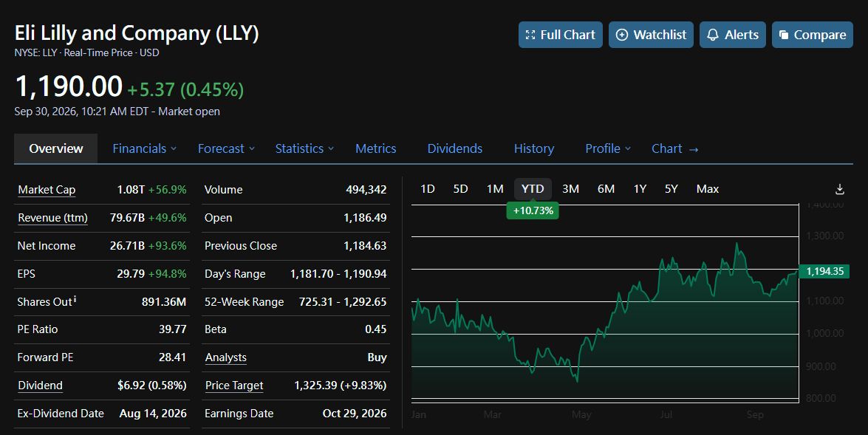This screenshot has height=435, width=868.
Task: Set up Alerts for LLY
Action: tap(732, 35)
